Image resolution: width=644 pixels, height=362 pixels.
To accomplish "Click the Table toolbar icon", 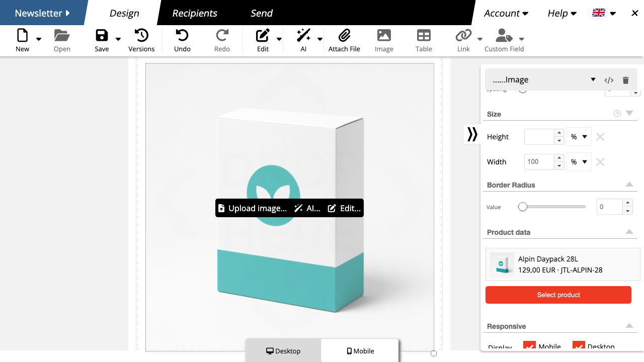I will pyautogui.click(x=424, y=35).
